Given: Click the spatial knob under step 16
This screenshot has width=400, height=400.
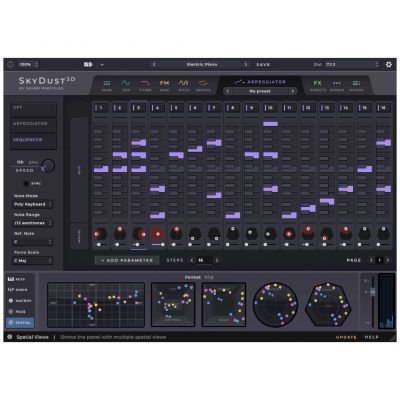Looking at the screenshot, I should 383,234.
